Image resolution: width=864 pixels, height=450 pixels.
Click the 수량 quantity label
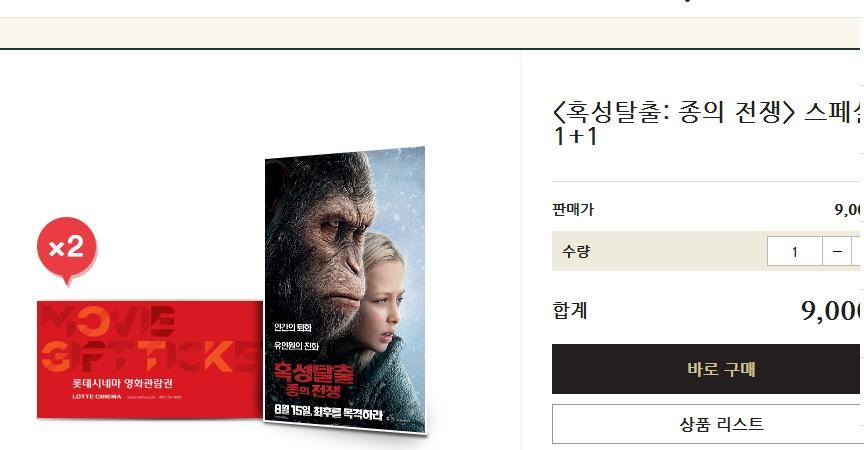[576, 252]
